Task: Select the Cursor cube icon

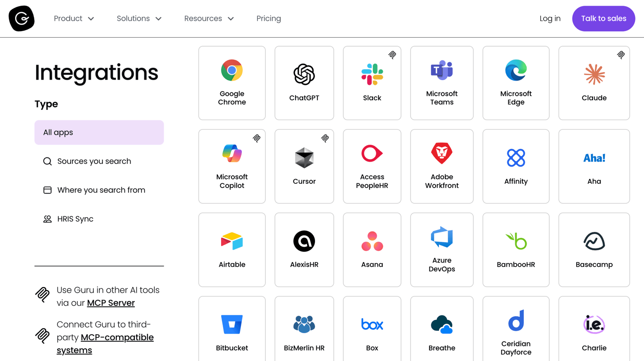Action: pos(304,158)
